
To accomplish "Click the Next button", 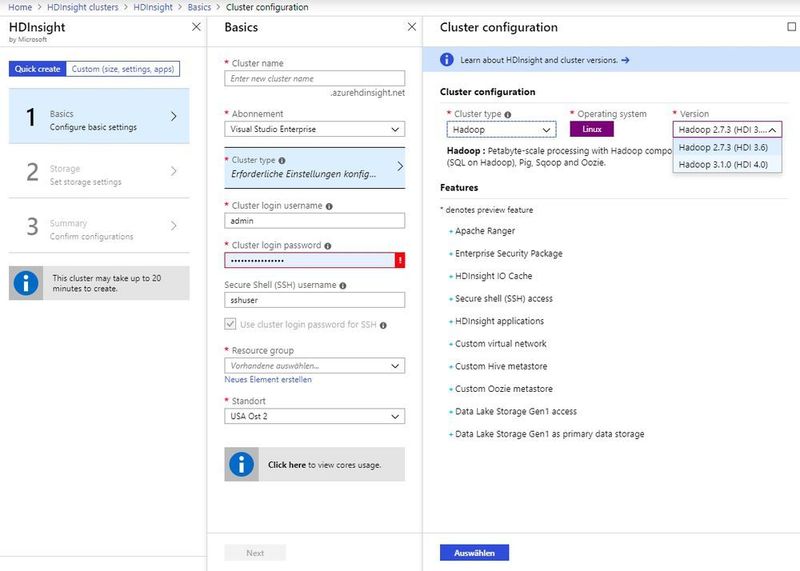I will pyautogui.click(x=255, y=553).
